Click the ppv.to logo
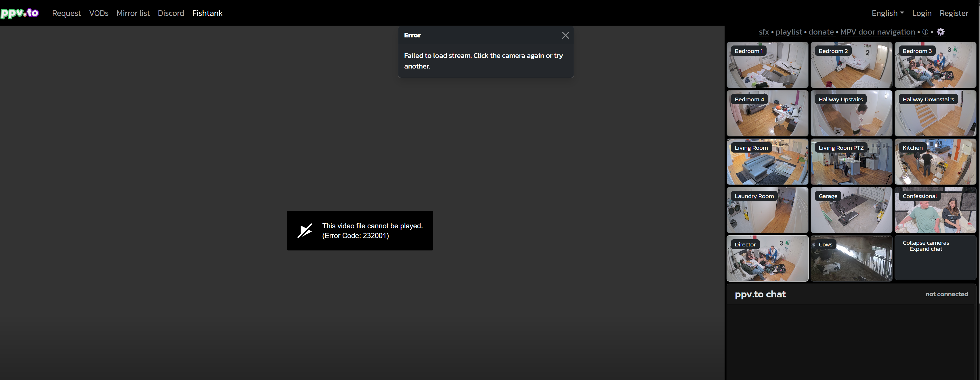The width and height of the screenshot is (980, 380). tap(19, 13)
